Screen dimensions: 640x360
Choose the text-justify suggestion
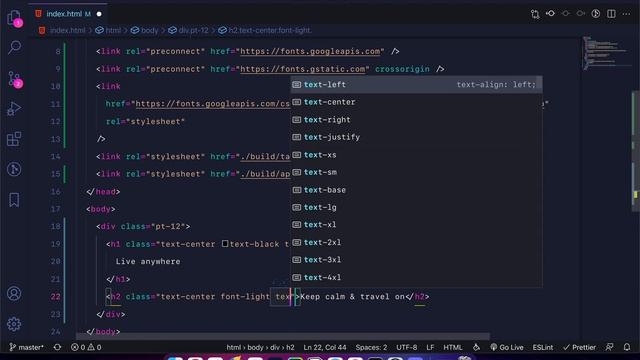416,137
